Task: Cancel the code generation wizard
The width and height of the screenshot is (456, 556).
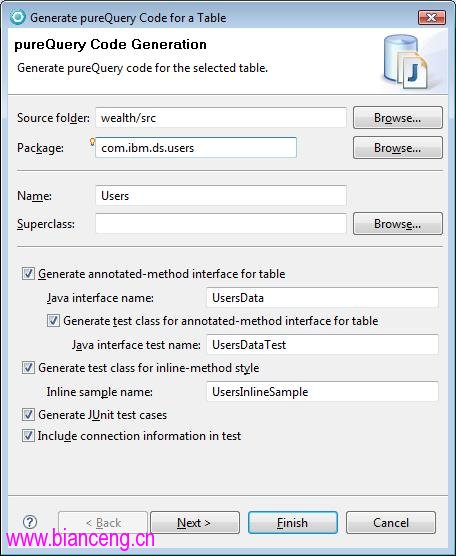Action: tap(391, 522)
